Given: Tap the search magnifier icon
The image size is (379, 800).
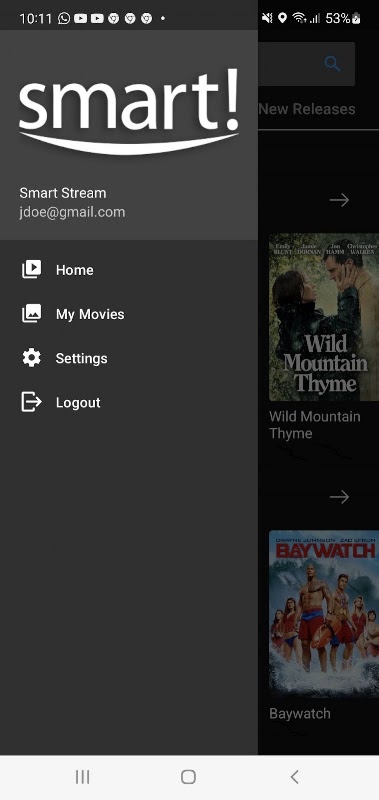Looking at the screenshot, I should click(x=333, y=64).
